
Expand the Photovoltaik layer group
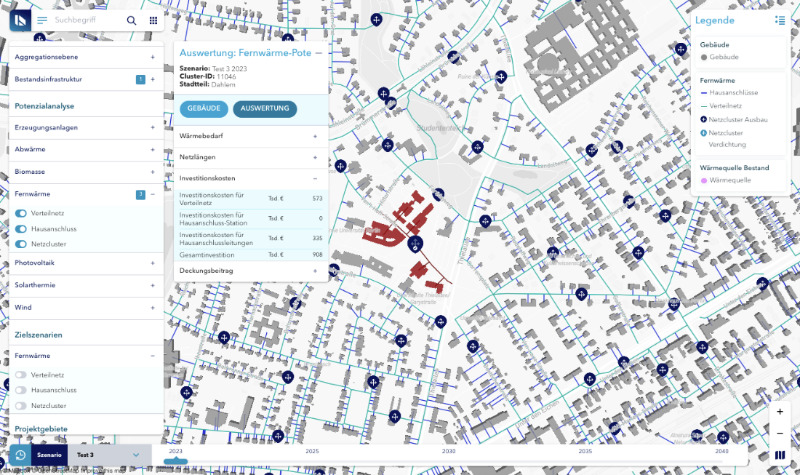(152, 263)
